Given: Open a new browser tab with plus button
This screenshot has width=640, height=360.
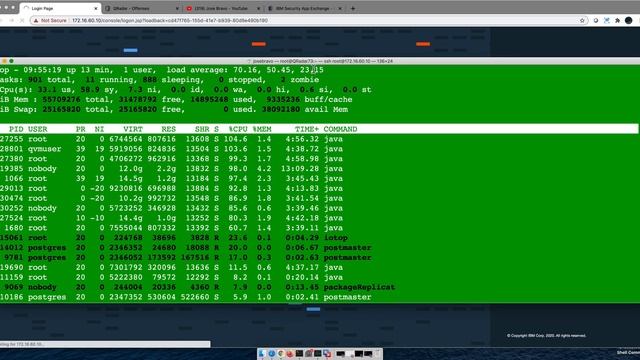Looking at the screenshot, I should click(x=353, y=8).
